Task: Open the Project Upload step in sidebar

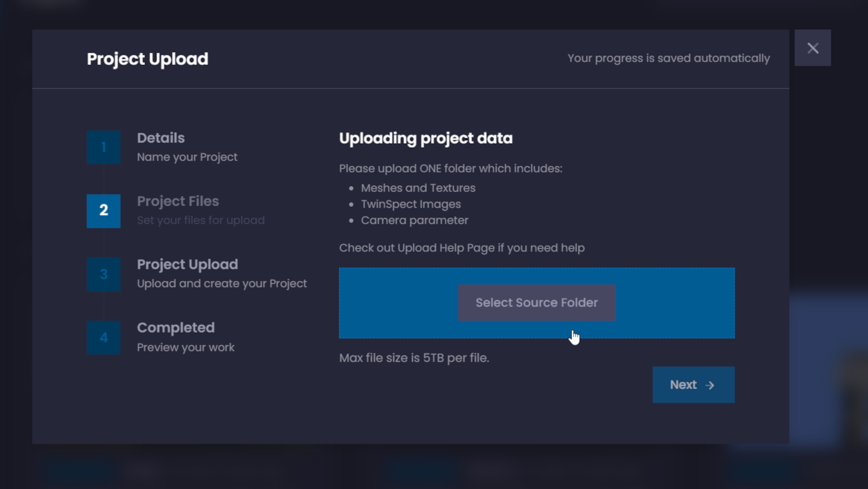Action: 187,264
